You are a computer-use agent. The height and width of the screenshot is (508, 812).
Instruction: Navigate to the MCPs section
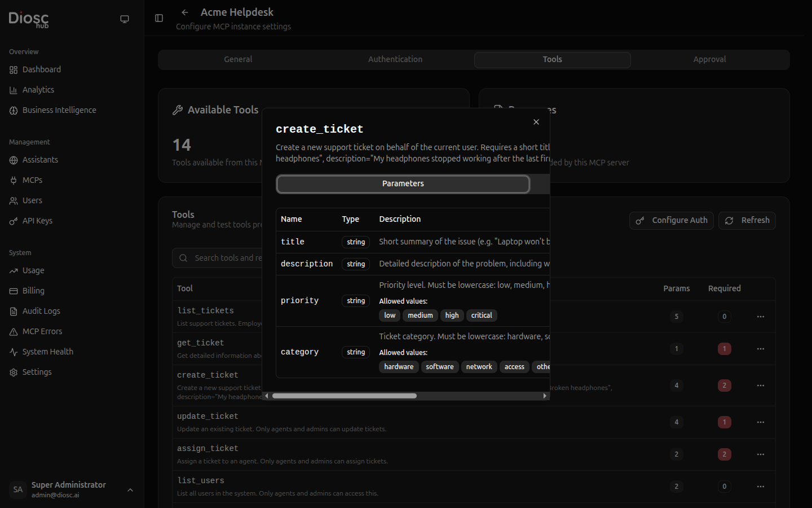(x=33, y=179)
